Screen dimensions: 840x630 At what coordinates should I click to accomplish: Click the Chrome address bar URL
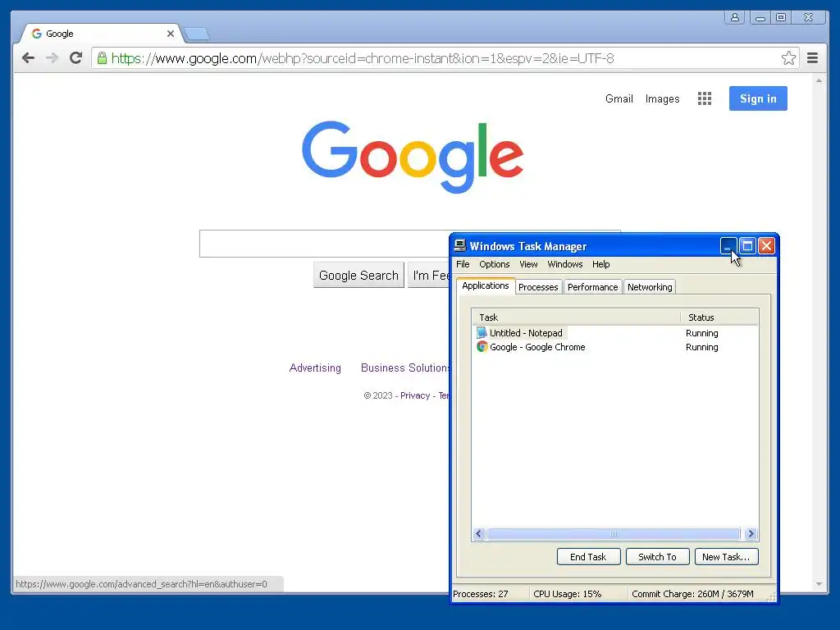(x=363, y=58)
